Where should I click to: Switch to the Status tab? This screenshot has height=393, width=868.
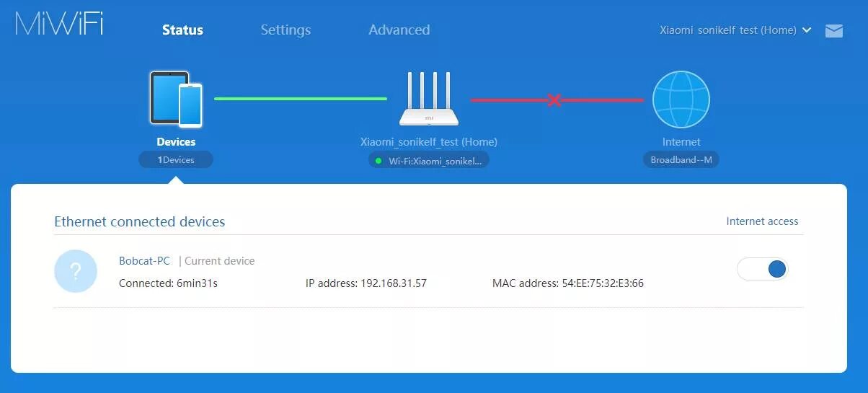182,30
